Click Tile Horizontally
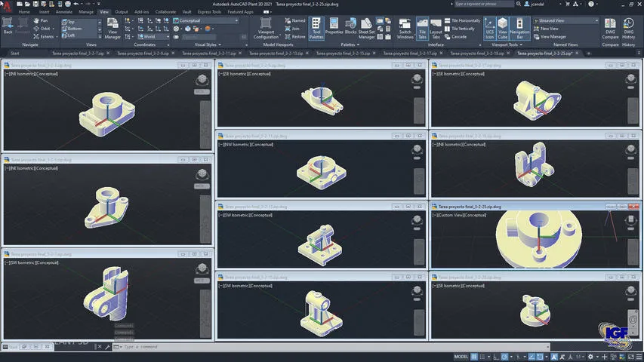This screenshot has width=644, height=362. coord(462,20)
